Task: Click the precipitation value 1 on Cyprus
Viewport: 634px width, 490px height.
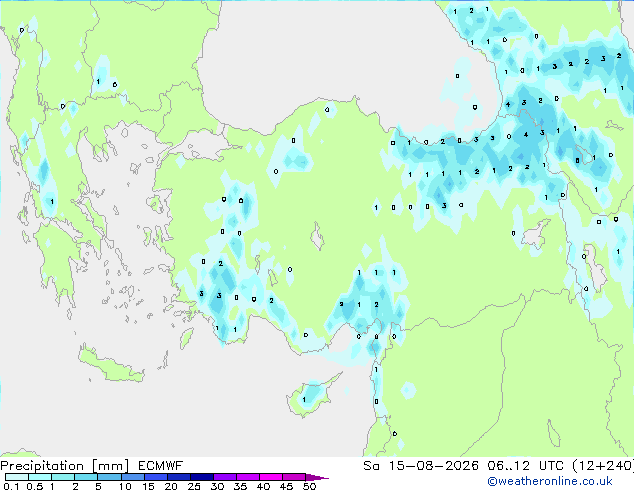Action: click(304, 400)
